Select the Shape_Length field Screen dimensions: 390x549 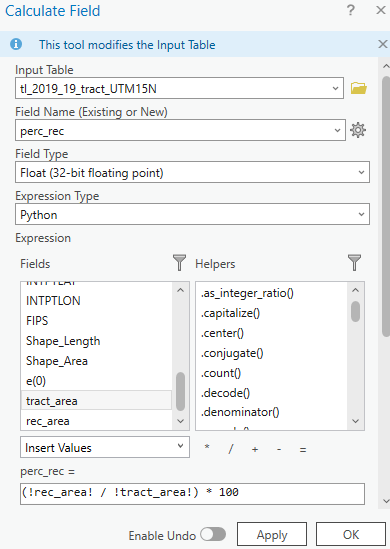(96, 341)
